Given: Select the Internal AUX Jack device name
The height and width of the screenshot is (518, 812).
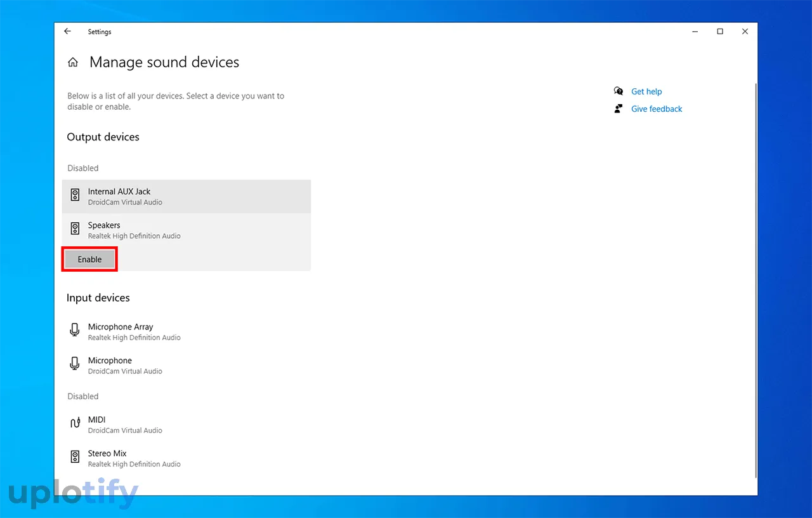Looking at the screenshot, I should [x=119, y=191].
